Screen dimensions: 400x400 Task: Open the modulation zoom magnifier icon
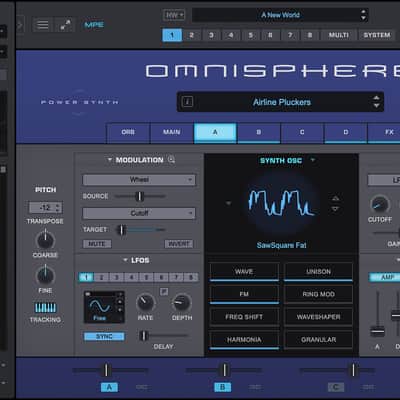(171, 159)
